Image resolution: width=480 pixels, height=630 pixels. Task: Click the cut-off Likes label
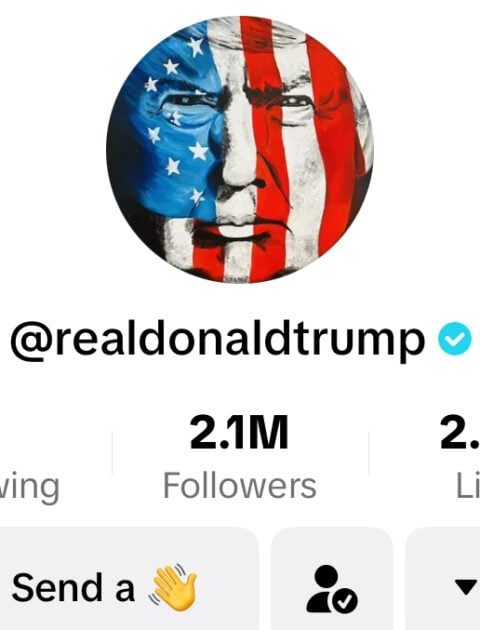[468, 486]
